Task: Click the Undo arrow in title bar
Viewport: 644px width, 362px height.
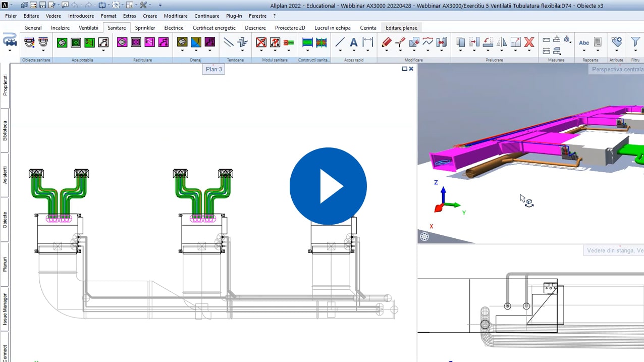Action: [x=75, y=5]
